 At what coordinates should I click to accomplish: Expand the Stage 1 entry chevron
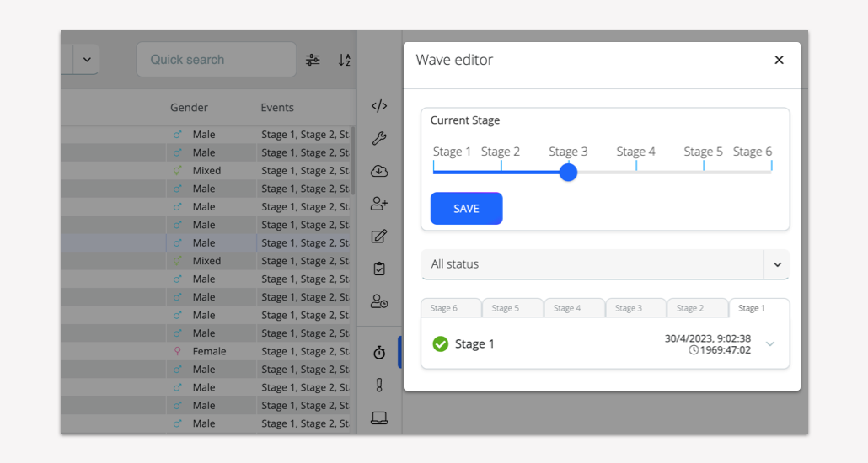click(x=769, y=343)
